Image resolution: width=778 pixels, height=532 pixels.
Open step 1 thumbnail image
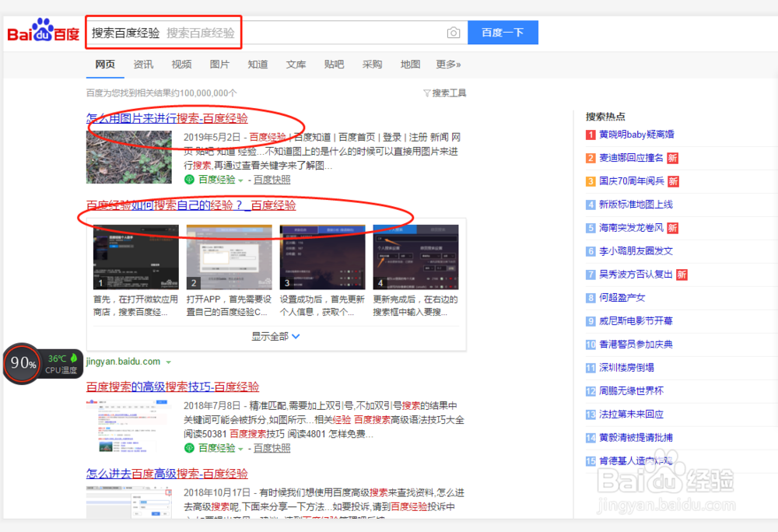tap(136, 257)
